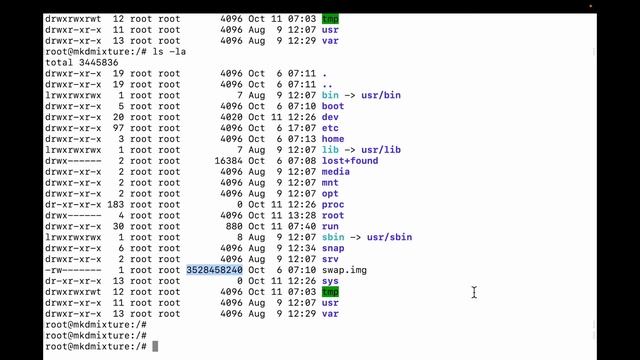The width and height of the screenshot is (640, 360).
Task: Click the 'srv' directory name
Action: (330, 259)
